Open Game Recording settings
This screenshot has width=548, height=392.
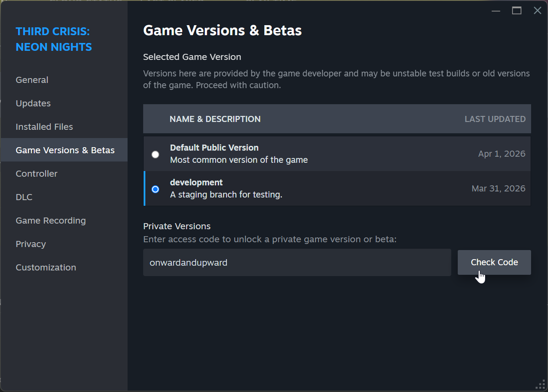pyautogui.click(x=51, y=221)
